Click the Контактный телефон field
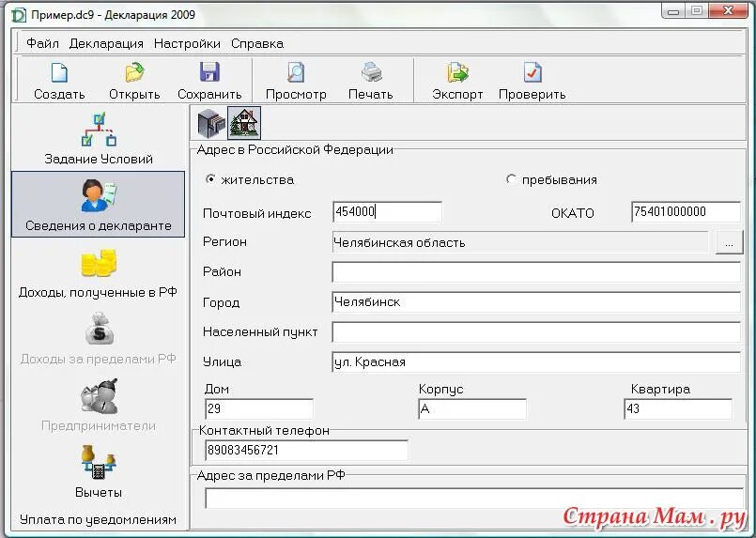756x538 pixels. [306, 451]
